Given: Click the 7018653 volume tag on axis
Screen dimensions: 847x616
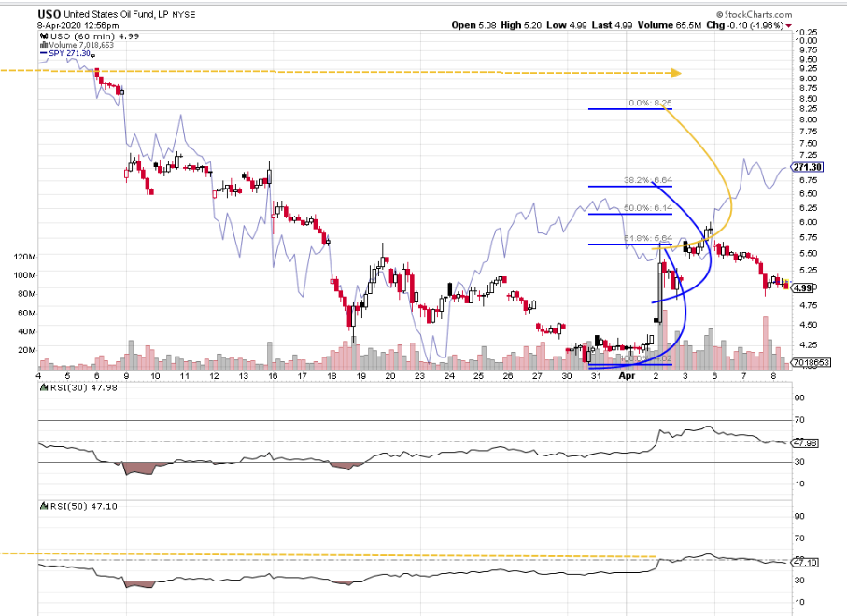Looking at the screenshot, I should (x=810, y=362).
